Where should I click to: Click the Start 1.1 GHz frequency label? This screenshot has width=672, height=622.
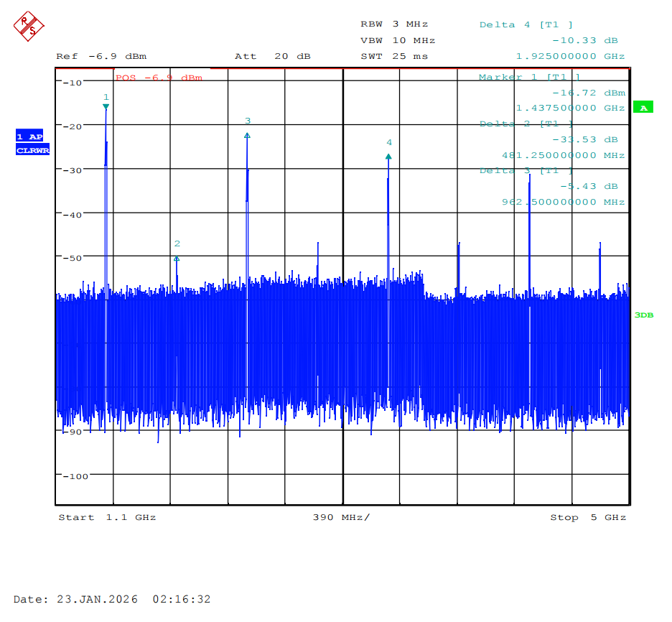107,517
